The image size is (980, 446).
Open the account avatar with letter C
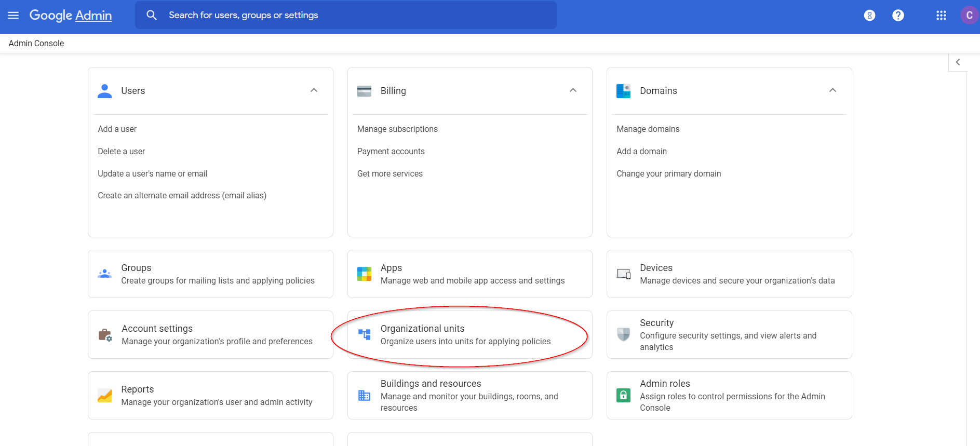click(969, 16)
